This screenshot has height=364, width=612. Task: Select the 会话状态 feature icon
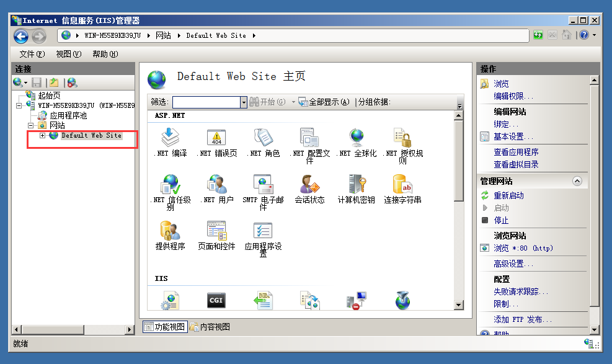click(309, 185)
